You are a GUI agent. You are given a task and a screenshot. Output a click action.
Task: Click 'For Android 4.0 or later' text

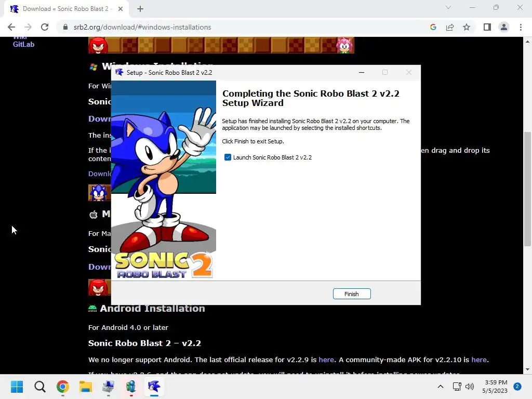coord(128,327)
